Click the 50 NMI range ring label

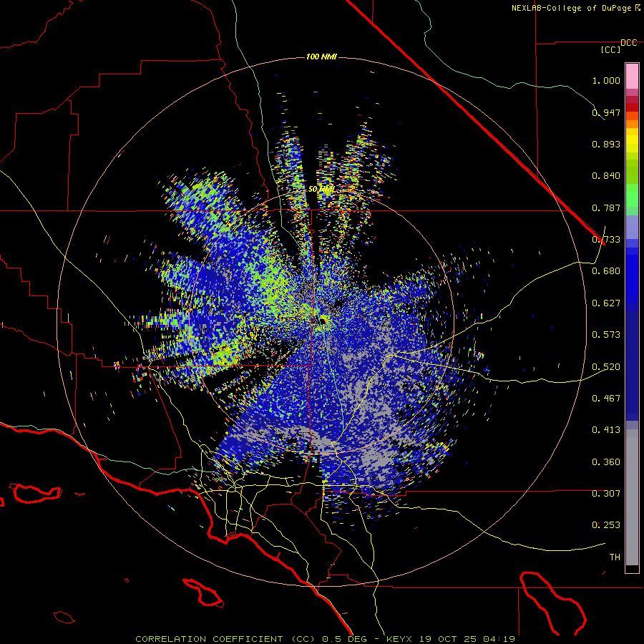[x=321, y=190]
